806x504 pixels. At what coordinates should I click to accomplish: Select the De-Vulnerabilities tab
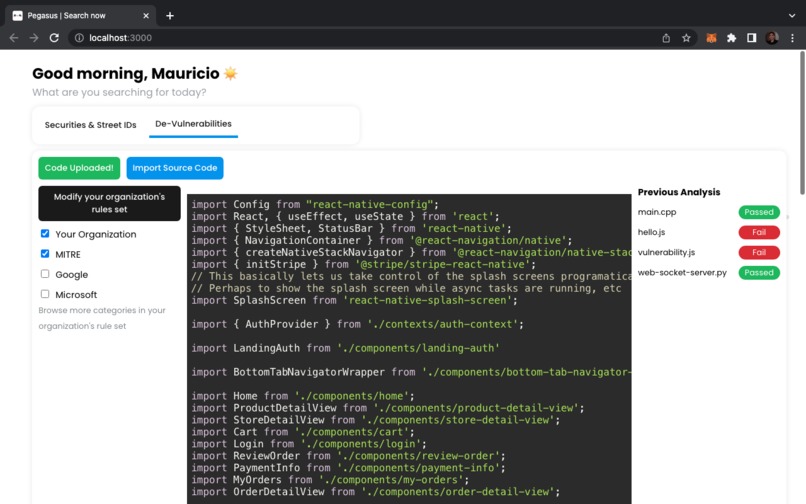193,124
